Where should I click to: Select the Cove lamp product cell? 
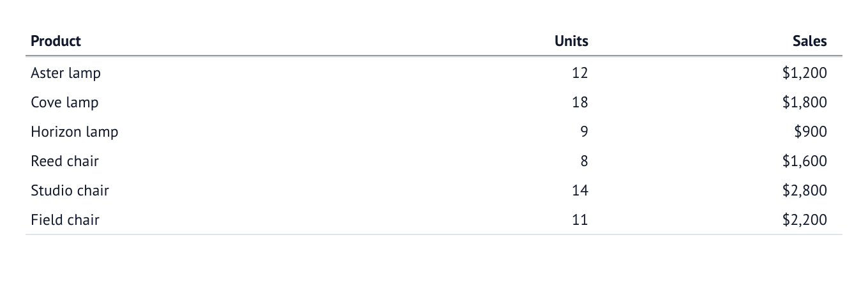(64, 103)
